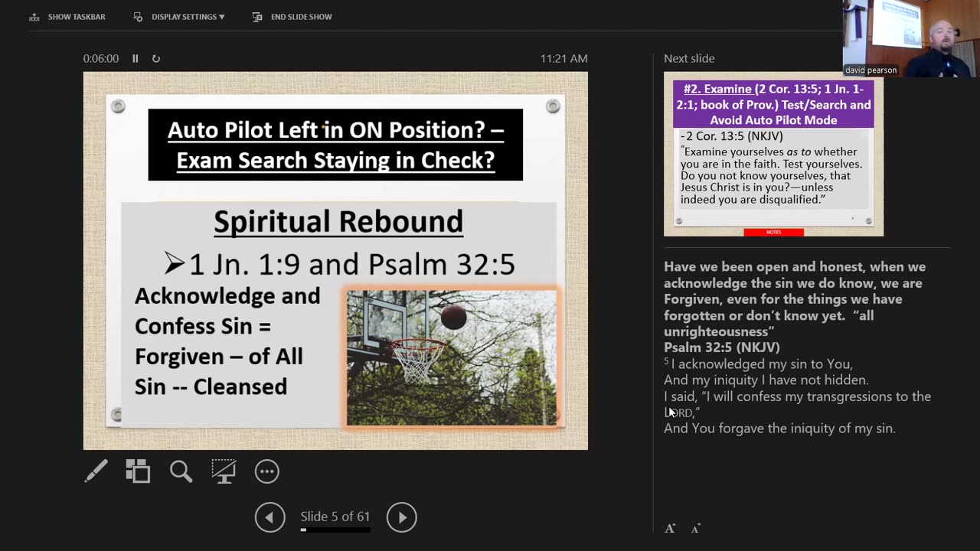Increase the notes text size

point(670,528)
